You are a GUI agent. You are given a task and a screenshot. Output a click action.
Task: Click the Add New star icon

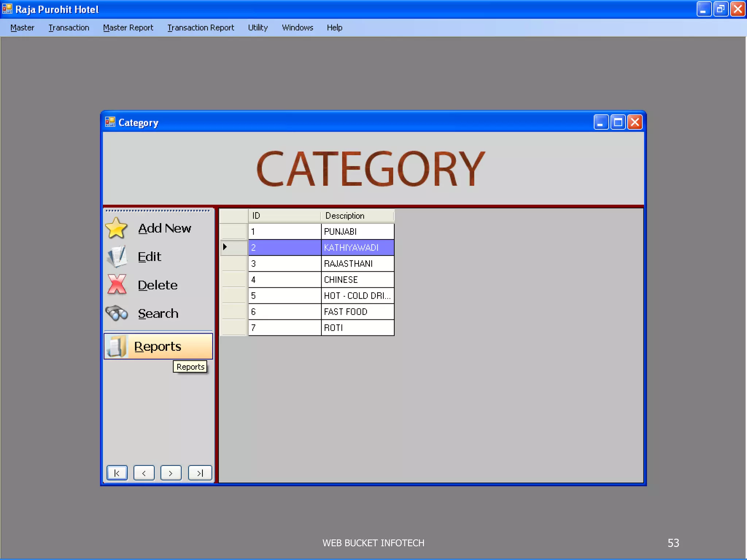point(116,228)
